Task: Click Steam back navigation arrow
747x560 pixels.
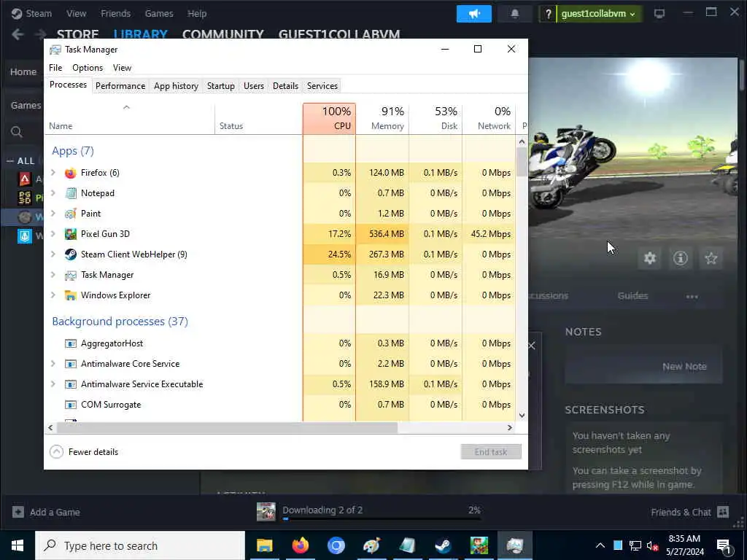Action: pos(18,34)
